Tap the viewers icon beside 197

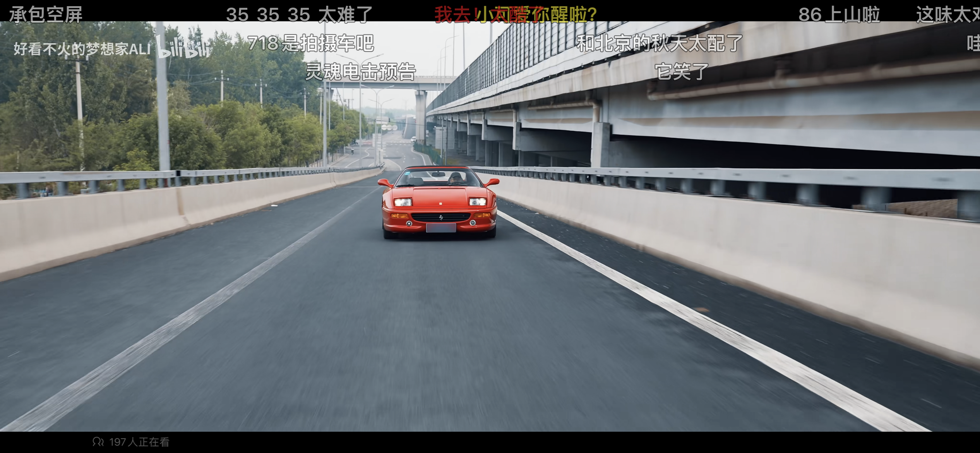coord(98,442)
